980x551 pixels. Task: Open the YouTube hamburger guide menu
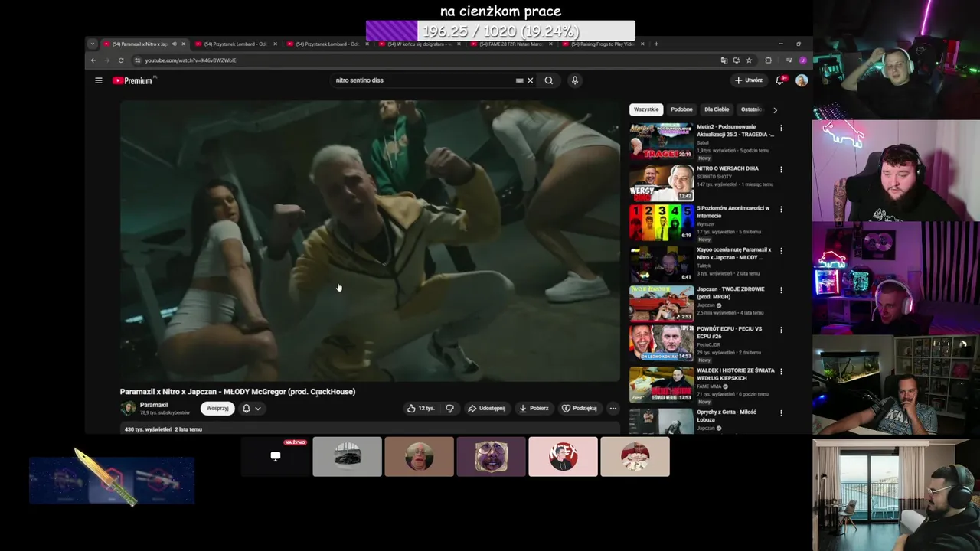pos(98,80)
